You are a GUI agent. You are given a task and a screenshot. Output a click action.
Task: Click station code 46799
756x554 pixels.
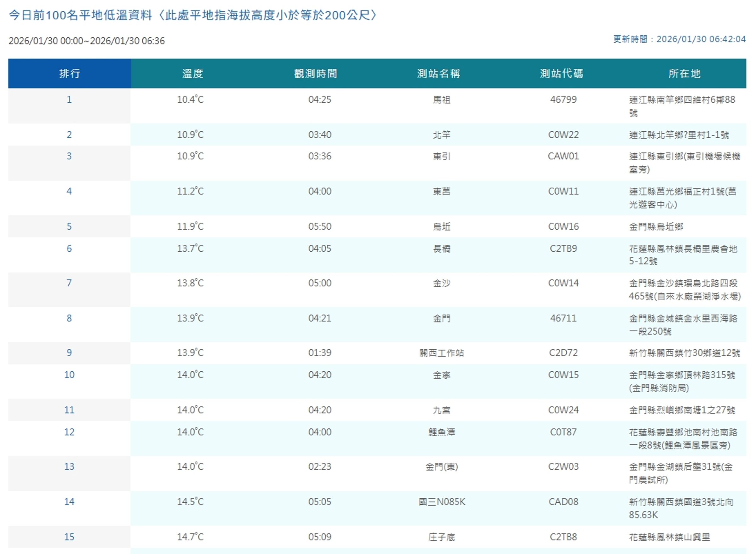(564, 100)
